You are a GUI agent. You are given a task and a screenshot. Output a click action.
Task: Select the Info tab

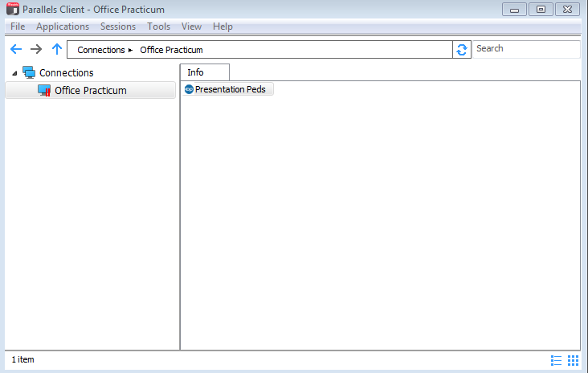[x=205, y=72]
